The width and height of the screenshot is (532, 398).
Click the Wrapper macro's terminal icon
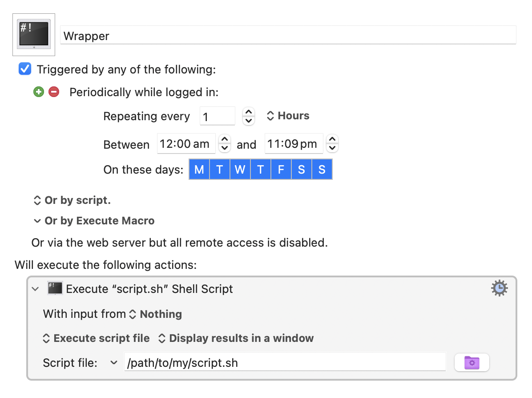pos(33,34)
